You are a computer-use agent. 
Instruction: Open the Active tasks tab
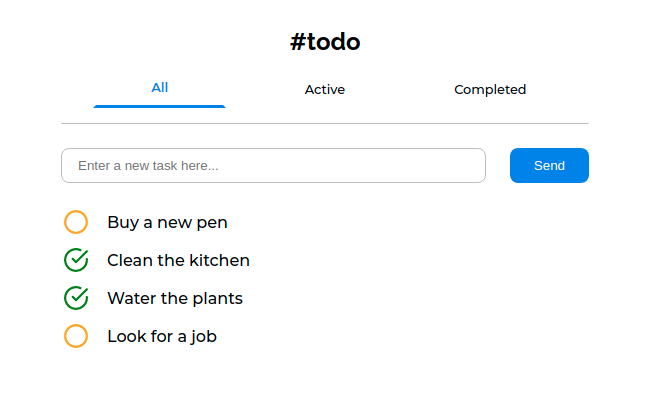tap(325, 89)
